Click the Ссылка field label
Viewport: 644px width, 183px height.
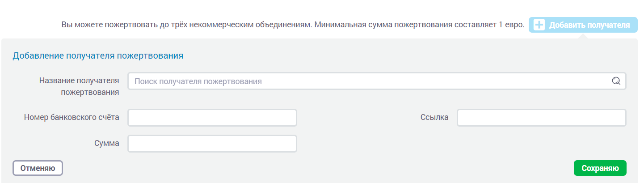pos(434,117)
